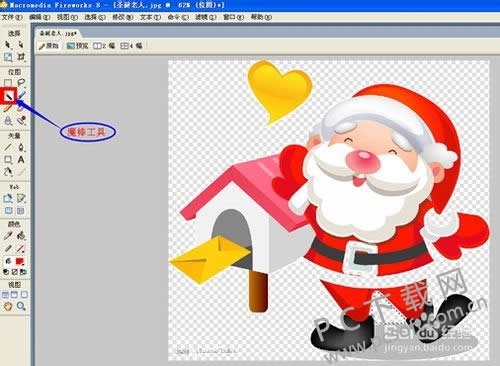Toggle hide slices and hotspots
The width and height of the screenshot is (500, 366).
pos(8,211)
